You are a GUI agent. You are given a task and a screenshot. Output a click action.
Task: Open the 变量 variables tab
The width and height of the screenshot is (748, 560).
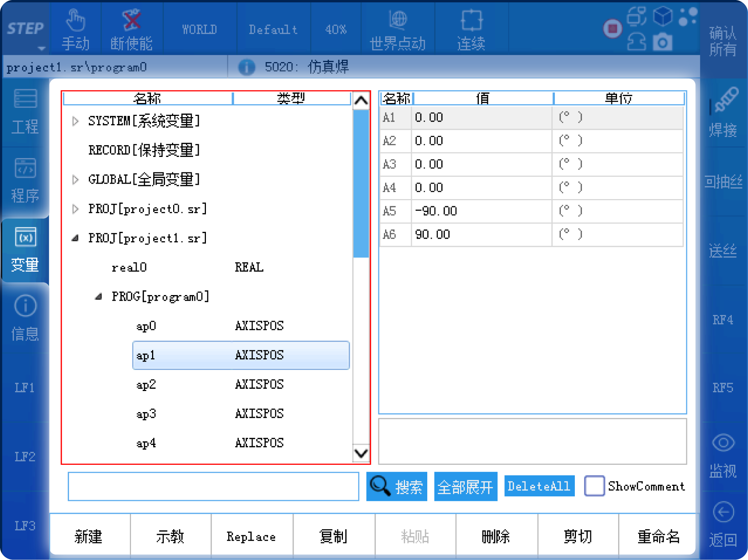tap(25, 250)
